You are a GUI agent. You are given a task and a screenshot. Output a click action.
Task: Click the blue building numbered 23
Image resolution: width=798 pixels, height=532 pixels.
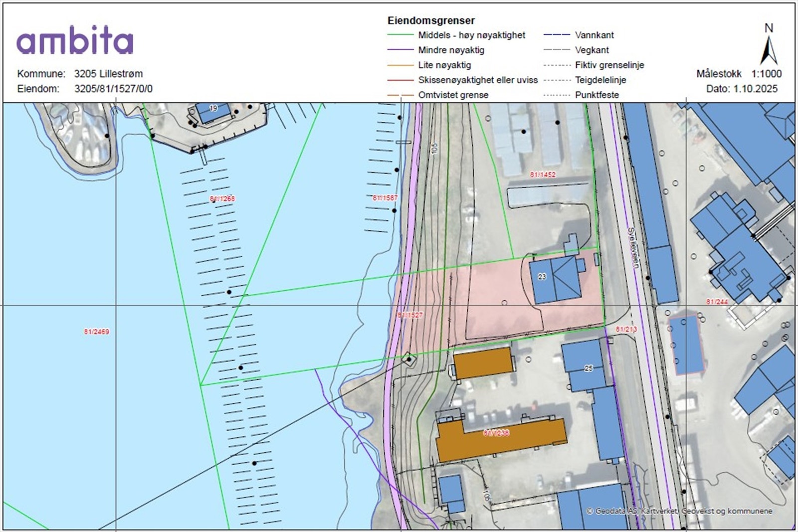point(557,279)
